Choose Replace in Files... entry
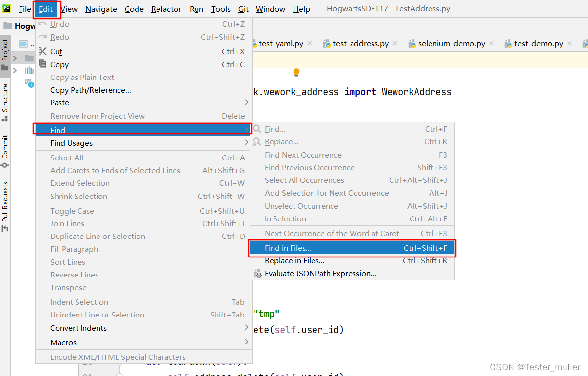 [352, 261]
